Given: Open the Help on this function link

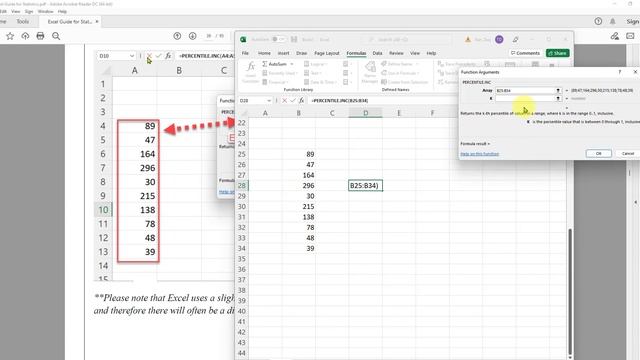Looking at the screenshot, I should [480, 154].
